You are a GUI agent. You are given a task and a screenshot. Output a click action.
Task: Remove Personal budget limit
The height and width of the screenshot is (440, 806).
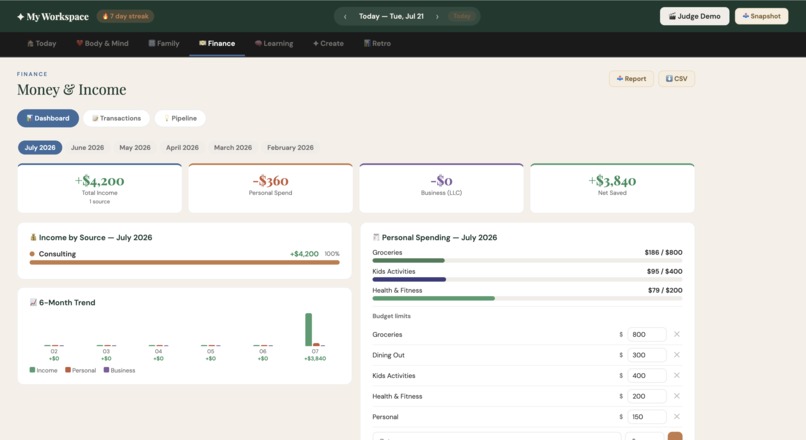coord(677,416)
